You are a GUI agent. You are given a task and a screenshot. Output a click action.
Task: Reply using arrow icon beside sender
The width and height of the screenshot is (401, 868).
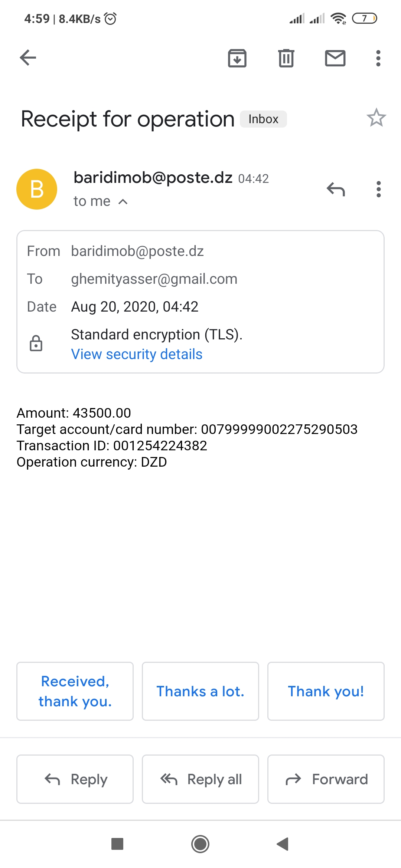point(336,189)
